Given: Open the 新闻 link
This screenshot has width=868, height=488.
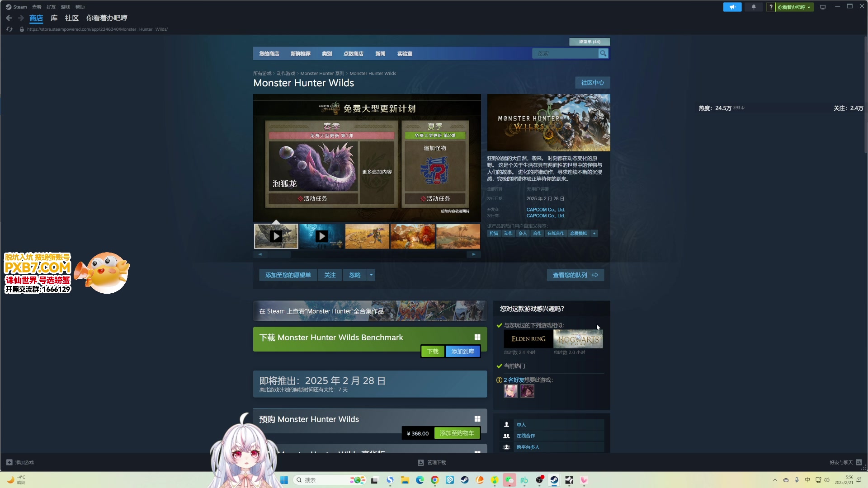Looking at the screenshot, I should (x=380, y=53).
